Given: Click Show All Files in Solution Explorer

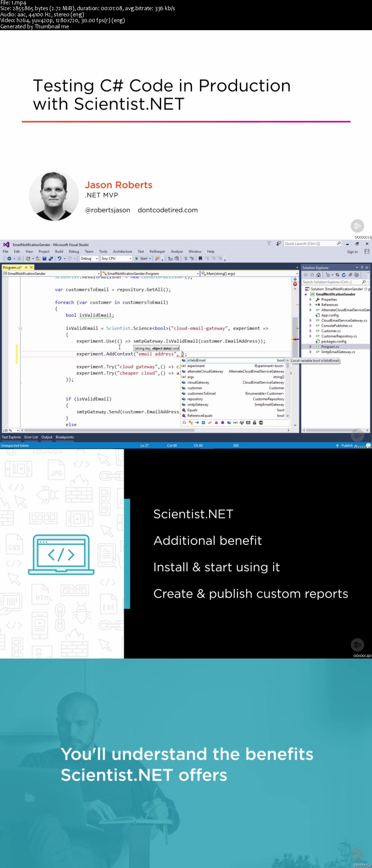Looking at the screenshot, I should (357, 275).
